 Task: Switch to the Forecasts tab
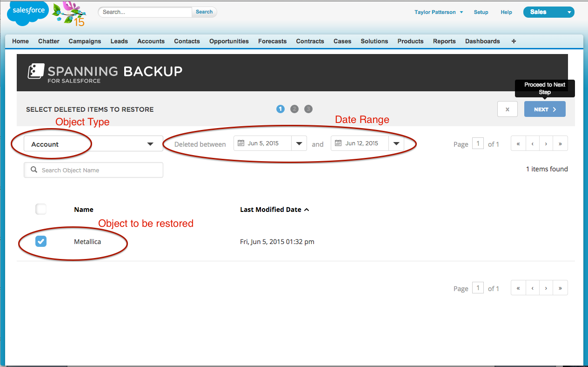273,41
